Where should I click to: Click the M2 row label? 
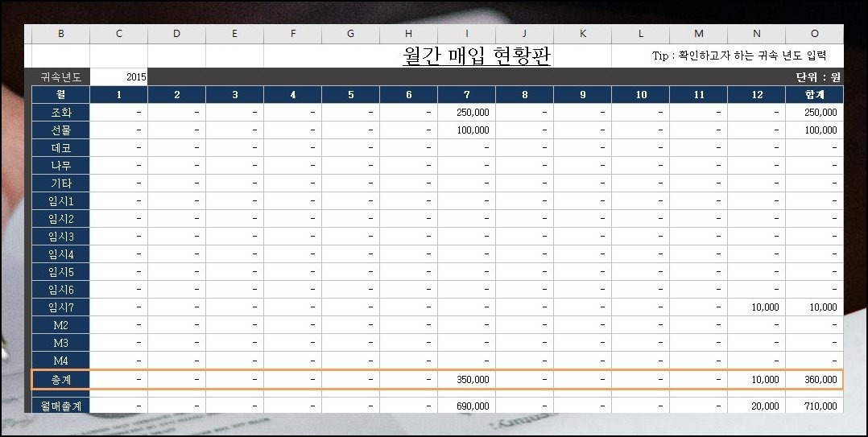point(61,324)
